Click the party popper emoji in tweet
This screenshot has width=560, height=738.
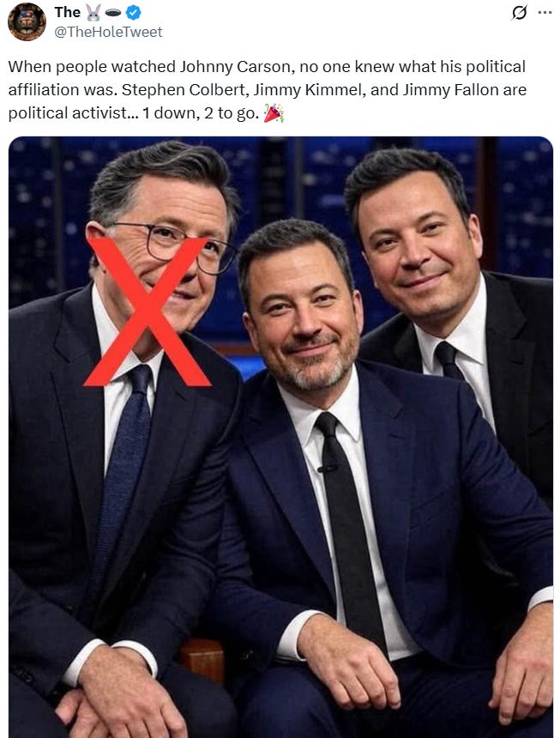[274, 113]
